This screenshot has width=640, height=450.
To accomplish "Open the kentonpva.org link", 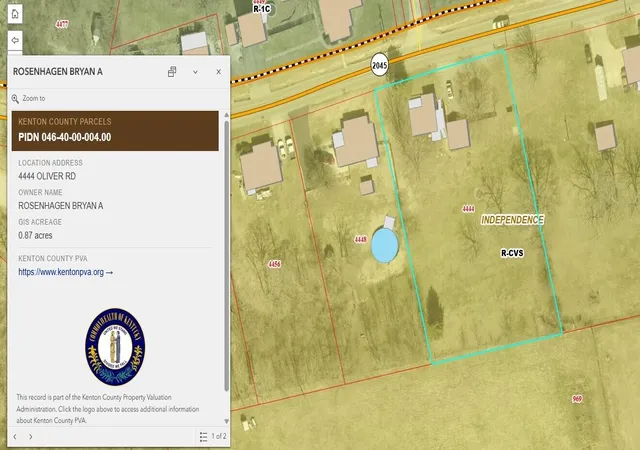I will point(65,272).
